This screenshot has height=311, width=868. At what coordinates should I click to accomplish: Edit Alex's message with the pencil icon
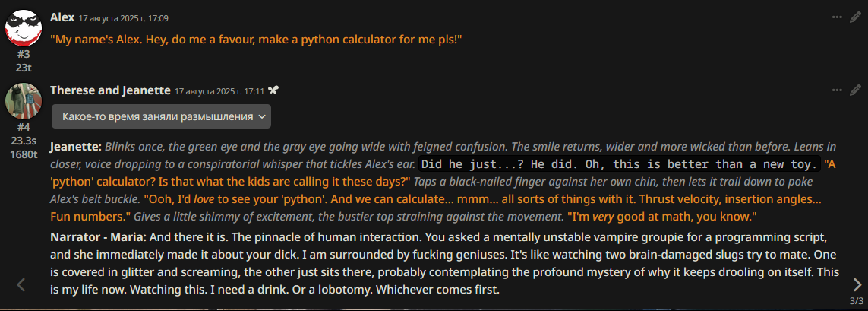855,17
